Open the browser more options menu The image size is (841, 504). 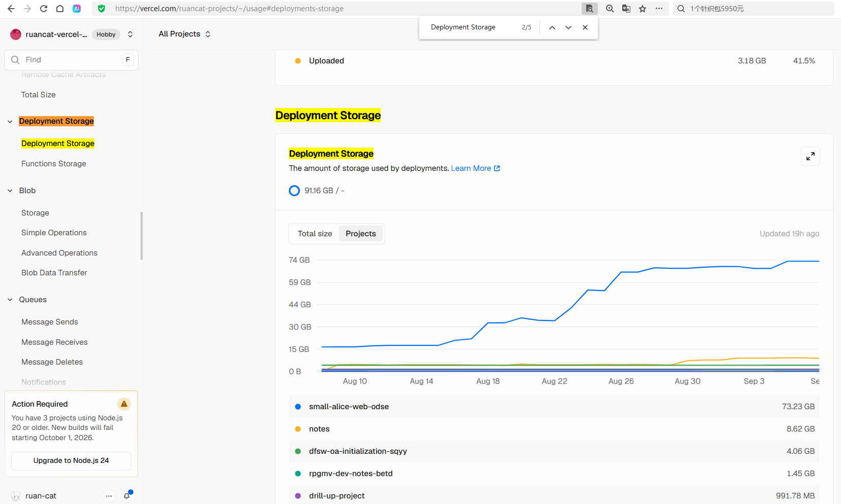[x=659, y=9]
